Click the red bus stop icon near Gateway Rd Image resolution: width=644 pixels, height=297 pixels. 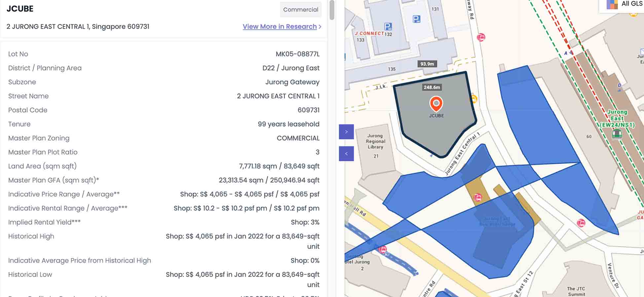coord(481,37)
